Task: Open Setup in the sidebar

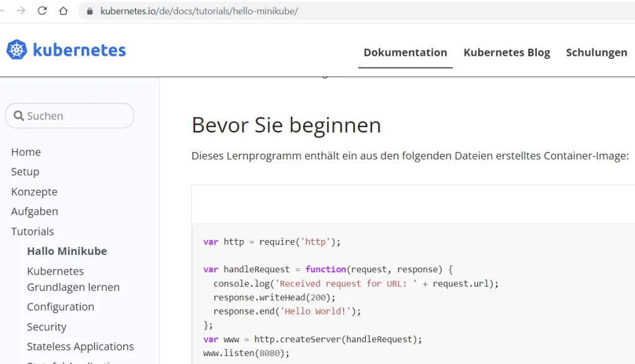Action: [x=25, y=172]
